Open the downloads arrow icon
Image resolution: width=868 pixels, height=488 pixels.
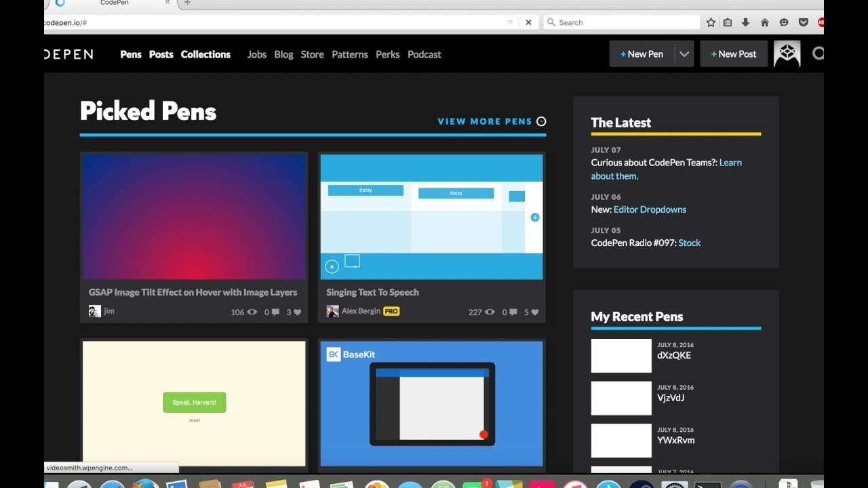(x=745, y=22)
